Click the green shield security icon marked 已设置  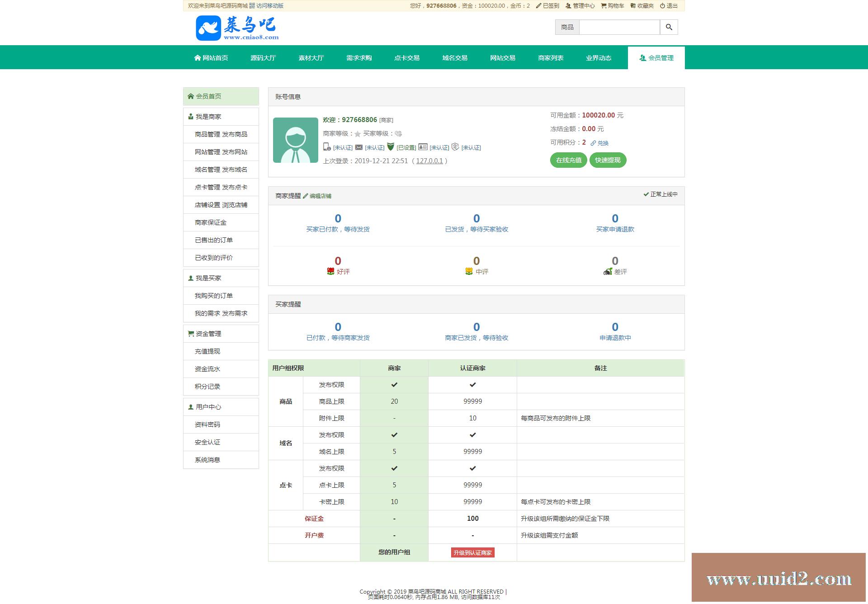391,146
